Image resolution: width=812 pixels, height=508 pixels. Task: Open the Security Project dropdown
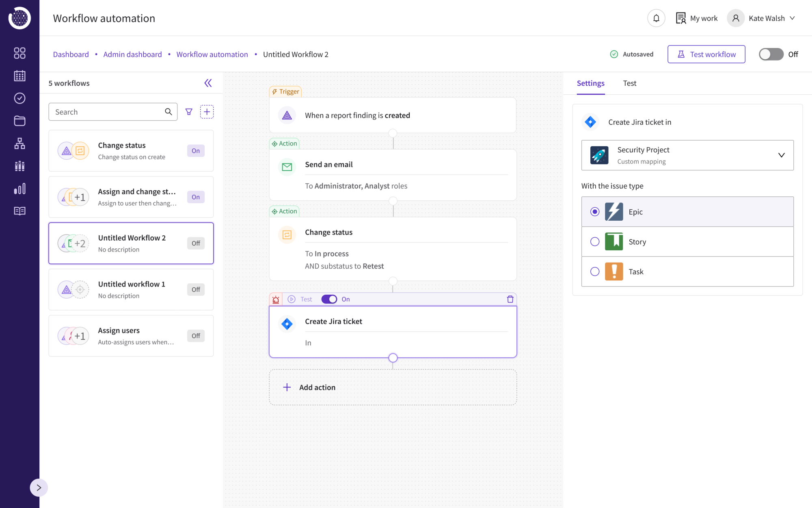(x=687, y=155)
